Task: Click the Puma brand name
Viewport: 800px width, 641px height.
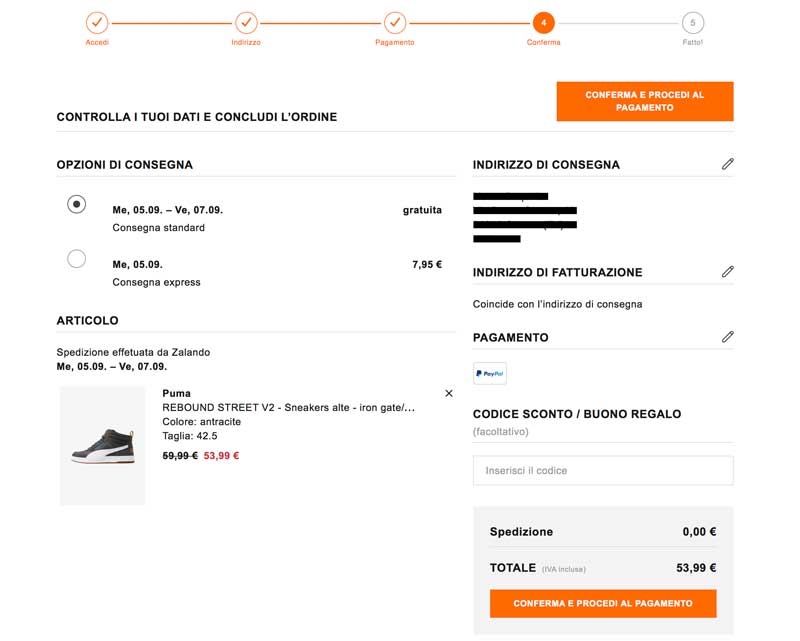Action: [177, 393]
